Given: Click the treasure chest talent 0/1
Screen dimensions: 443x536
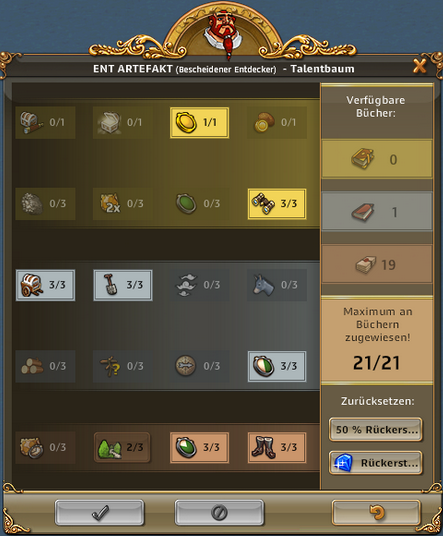Looking at the screenshot, I should click(123, 122).
